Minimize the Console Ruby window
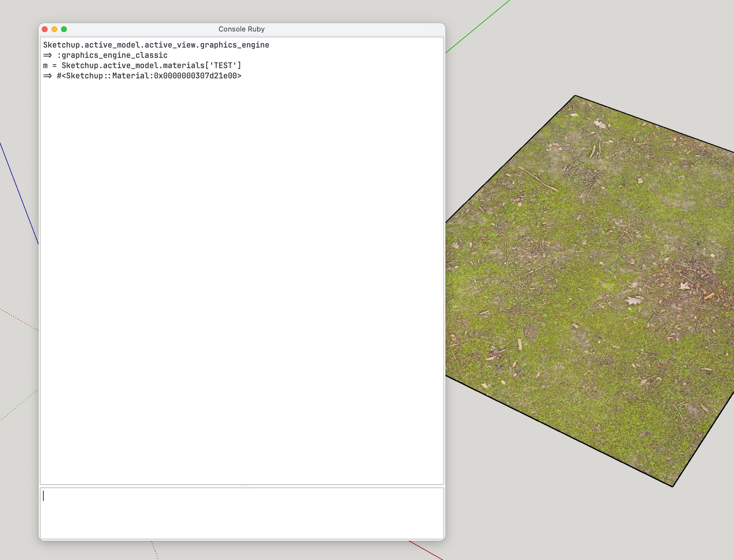The image size is (734, 560). [54, 29]
